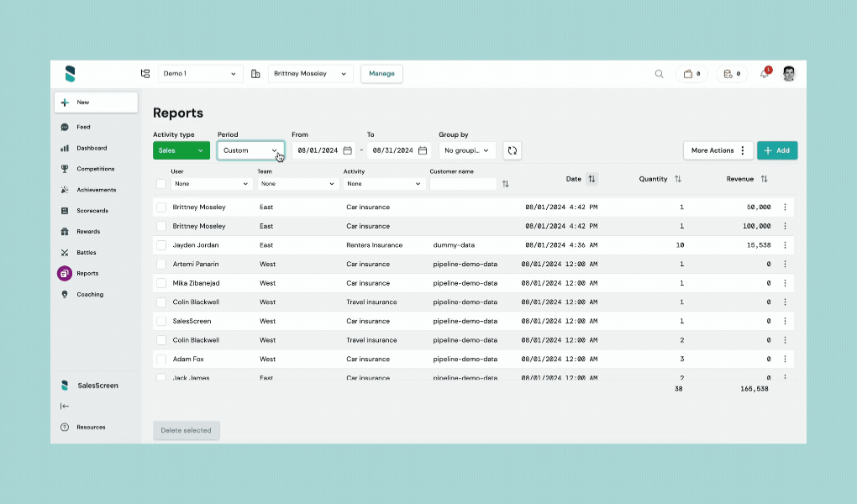Open the notifications bell
The image size is (857, 504).
point(764,74)
